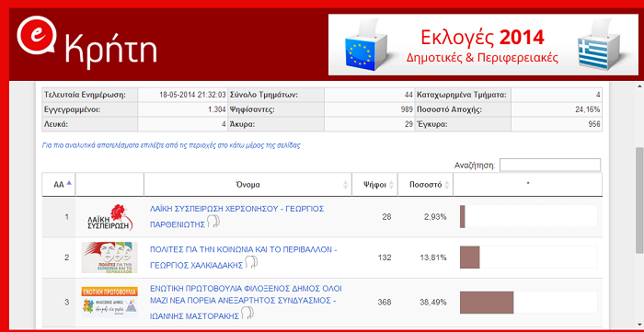Open candidates icon next to ΜΑΣΤΟΡΑΚΗΣ
644x332 pixels.
pyautogui.click(x=247, y=313)
